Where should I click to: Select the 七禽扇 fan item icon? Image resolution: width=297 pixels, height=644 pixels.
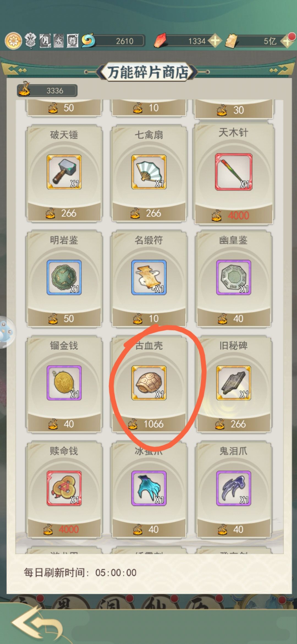click(x=149, y=172)
